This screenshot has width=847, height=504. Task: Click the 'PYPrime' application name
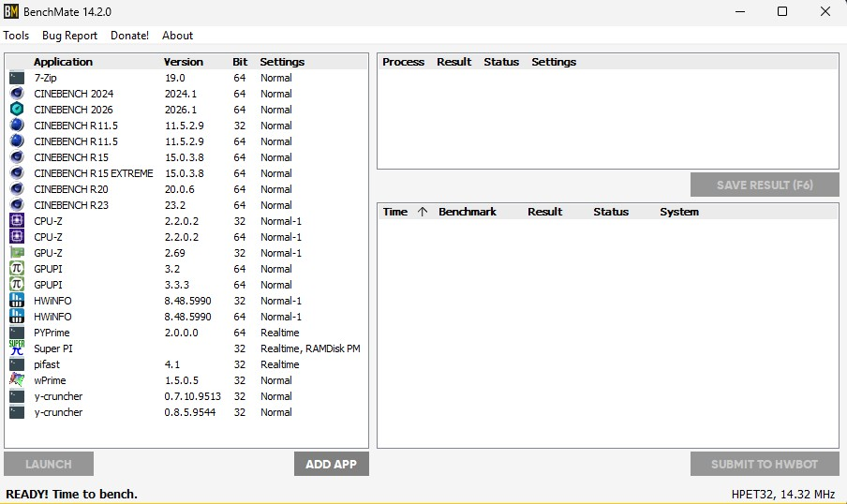52,333
